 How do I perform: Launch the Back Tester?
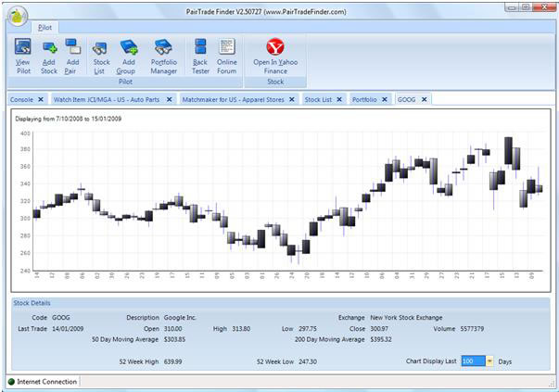pyautogui.click(x=200, y=57)
